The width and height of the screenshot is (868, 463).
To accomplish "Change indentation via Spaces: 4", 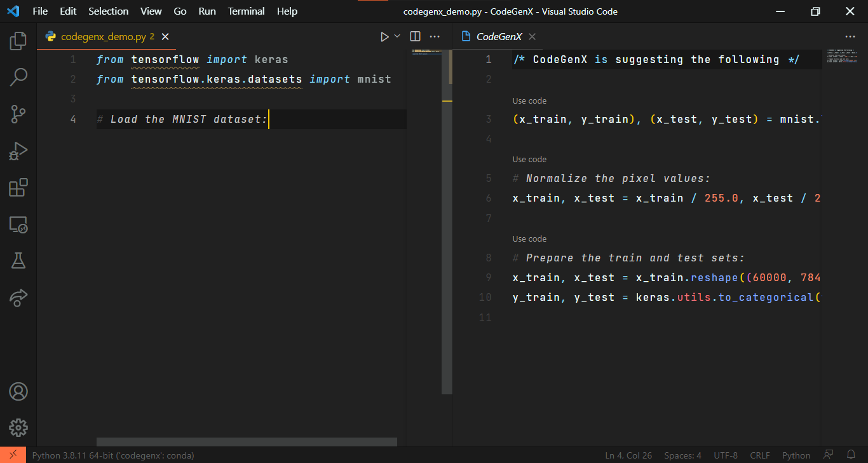I will coord(682,455).
